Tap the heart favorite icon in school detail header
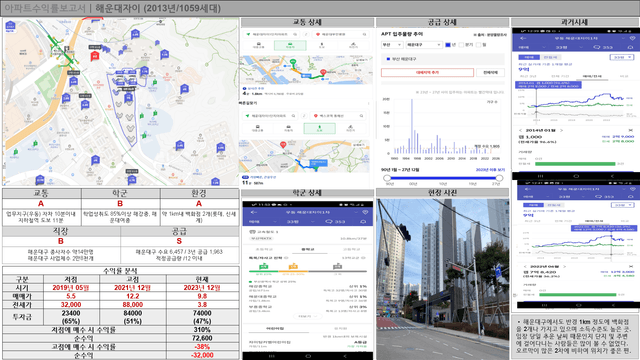640x360 pixels. tap(365, 212)
